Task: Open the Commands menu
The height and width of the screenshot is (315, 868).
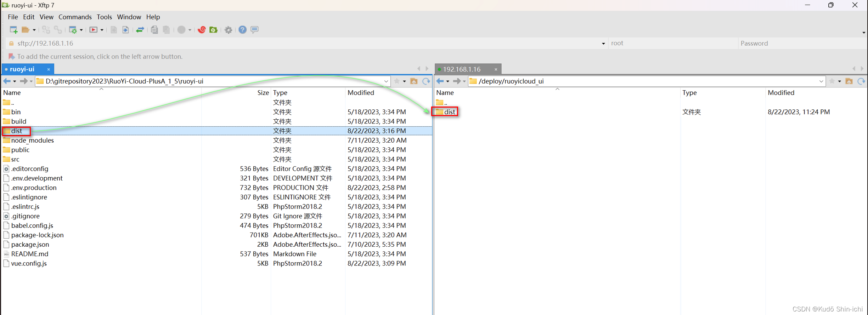Action: point(75,17)
